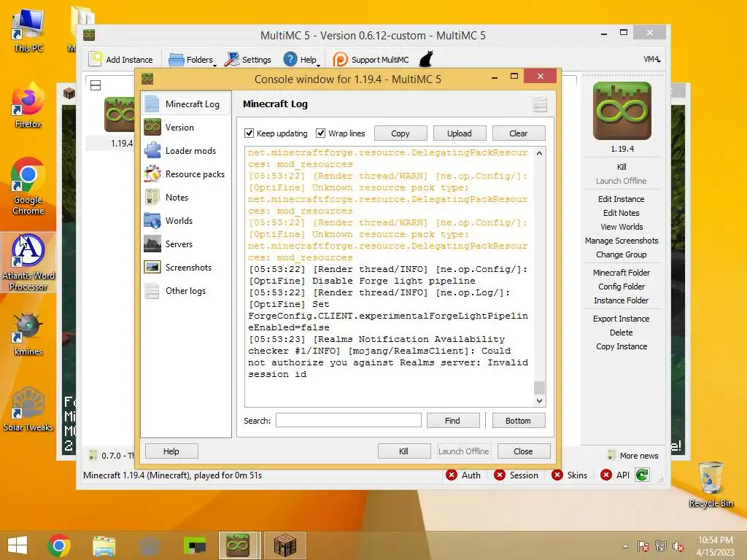Show hidden system tray icons

[x=625, y=546]
